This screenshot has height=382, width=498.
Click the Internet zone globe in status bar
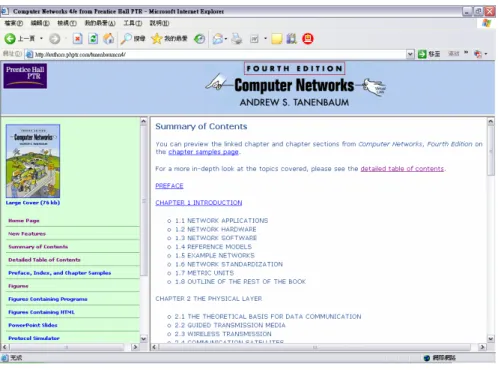pyautogui.click(x=427, y=358)
